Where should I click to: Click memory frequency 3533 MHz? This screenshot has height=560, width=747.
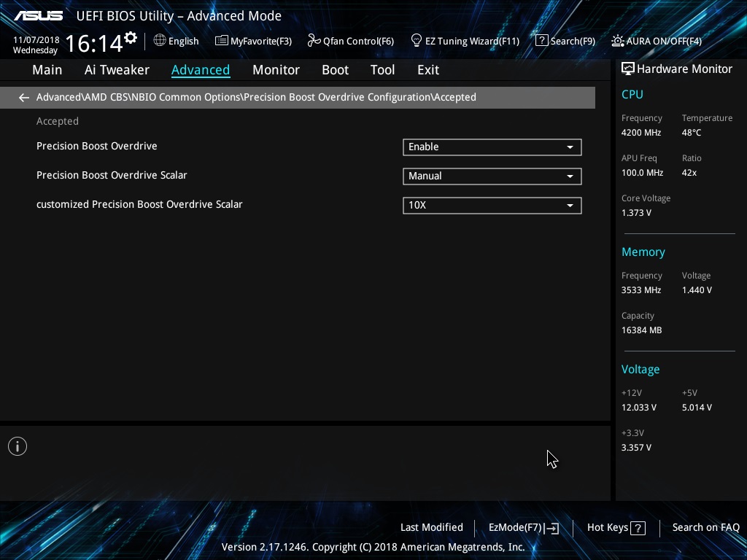coord(640,290)
